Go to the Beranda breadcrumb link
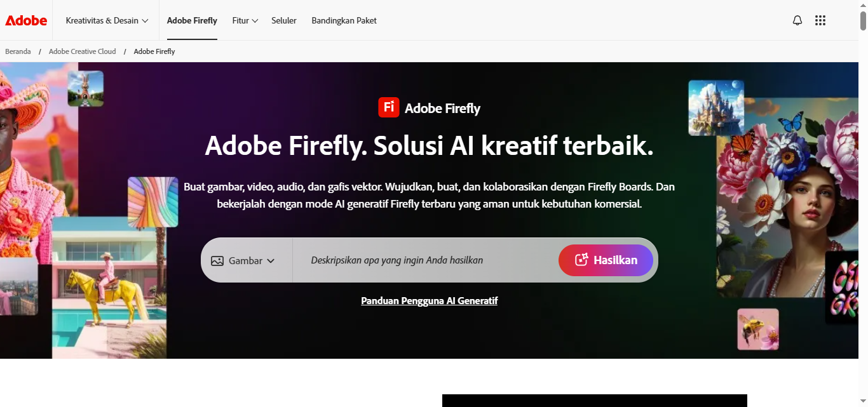This screenshot has width=868, height=407. [x=18, y=51]
